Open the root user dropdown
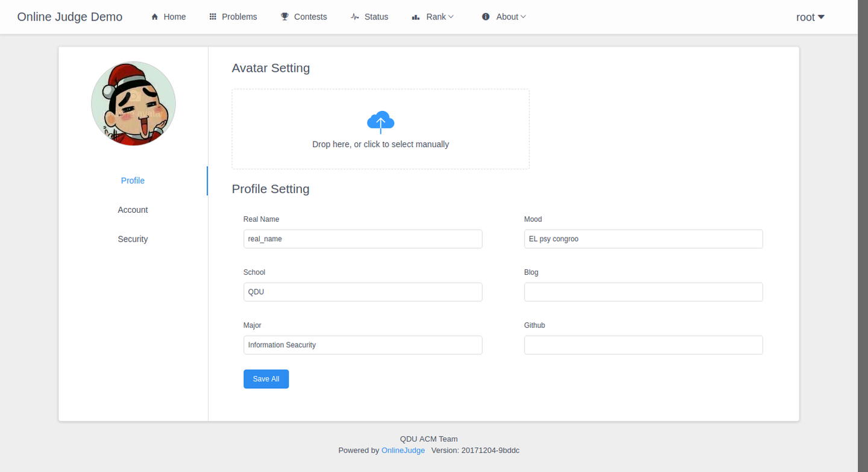Viewport: 868px width, 472px height. (810, 17)
